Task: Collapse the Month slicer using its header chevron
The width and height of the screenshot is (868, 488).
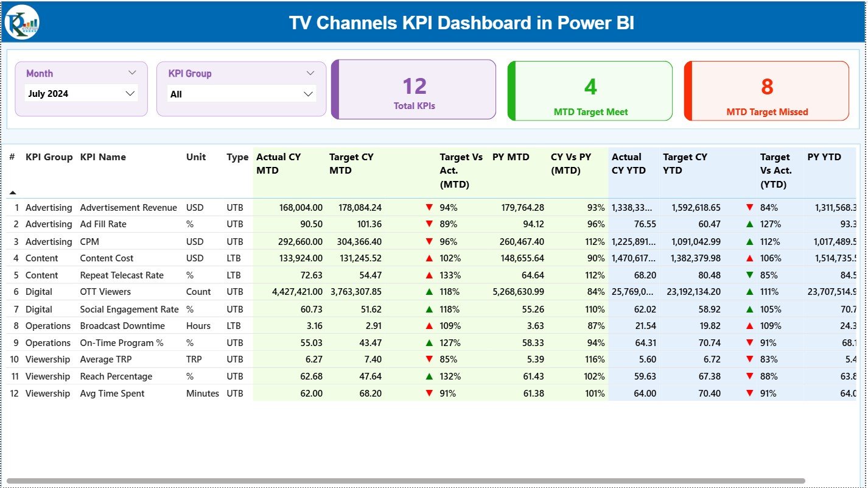Action: [x=133, y=72]
